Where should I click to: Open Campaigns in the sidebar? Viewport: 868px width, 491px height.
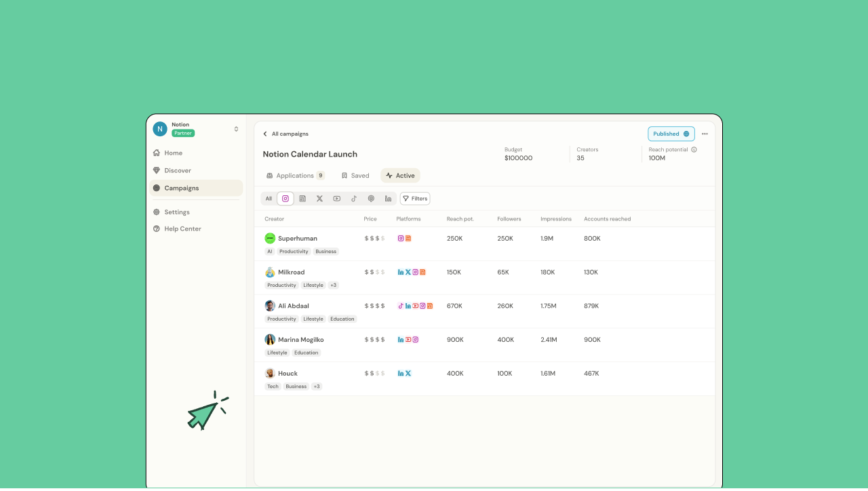[196, 188]
